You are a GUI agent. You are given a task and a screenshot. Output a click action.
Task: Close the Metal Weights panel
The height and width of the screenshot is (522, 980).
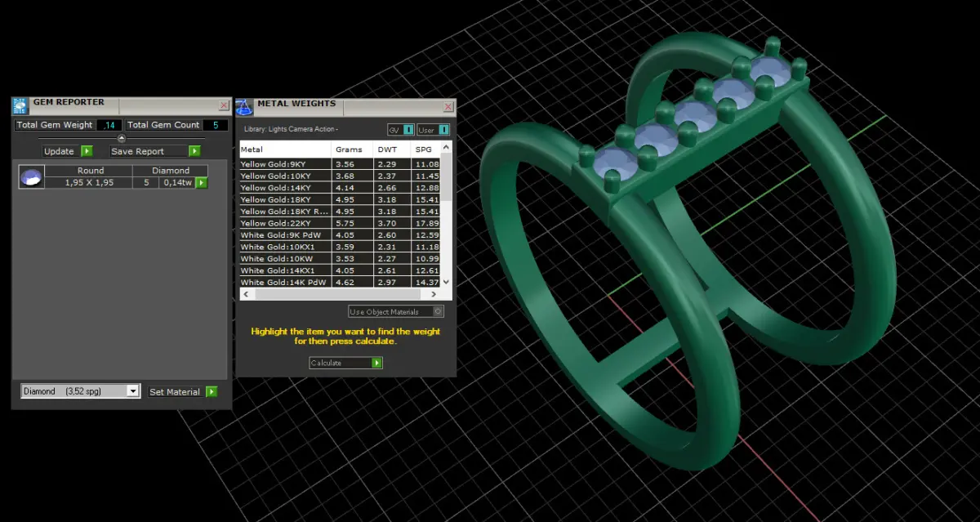[x=448, y=107]
